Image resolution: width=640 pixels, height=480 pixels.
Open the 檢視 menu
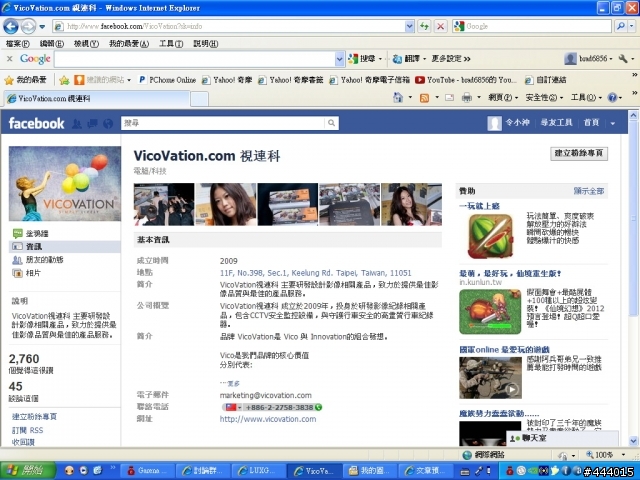point(86,44)
